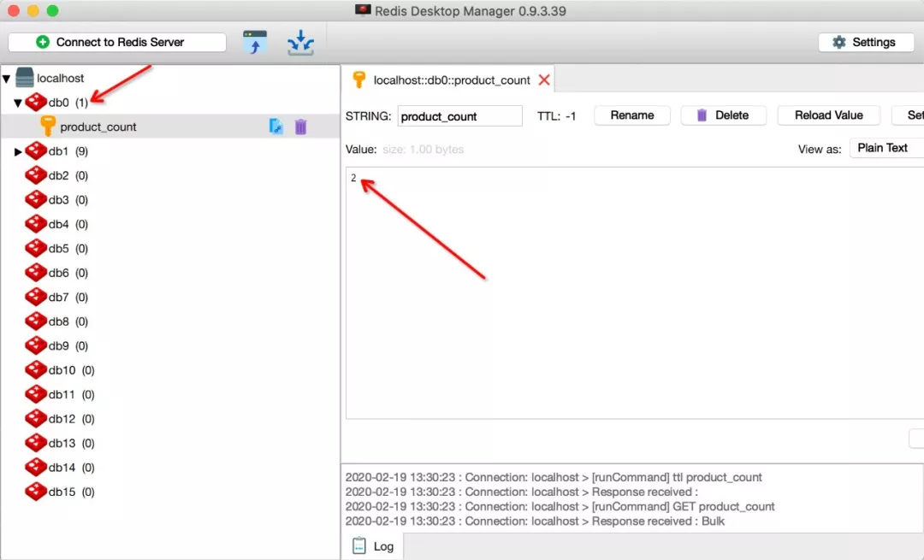924x560 pixels.
Task: Click the db5 red database icon
Action: click(x=35, y=248)
